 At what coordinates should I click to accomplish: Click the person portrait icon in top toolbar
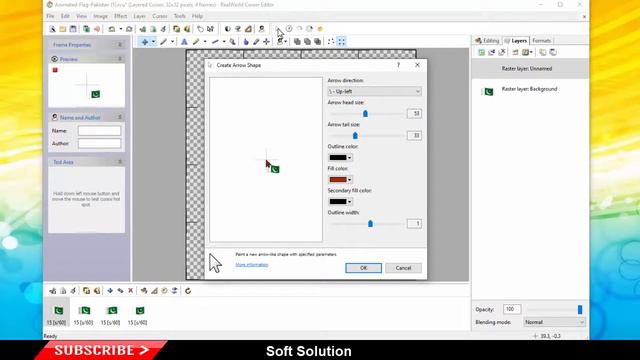(262, 29)
